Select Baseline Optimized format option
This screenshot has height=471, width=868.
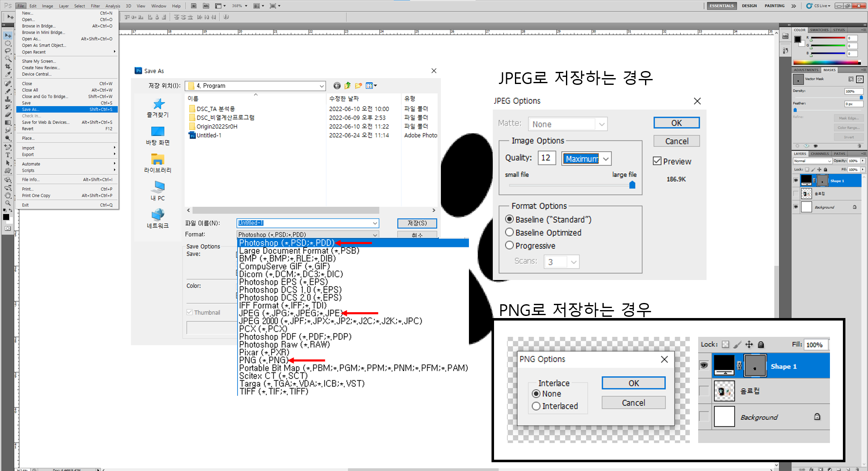coord(510,232)
